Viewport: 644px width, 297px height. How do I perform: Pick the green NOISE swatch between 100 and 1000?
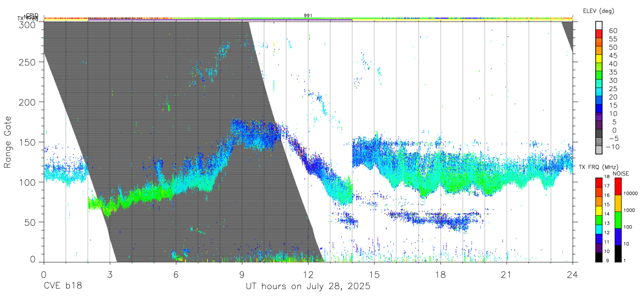tap(617, 219)
